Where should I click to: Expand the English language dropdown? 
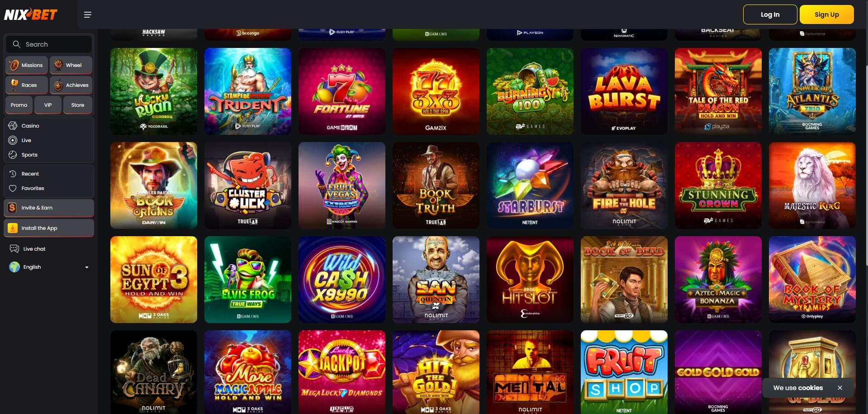pyautogui.click(x=49, y=267)
